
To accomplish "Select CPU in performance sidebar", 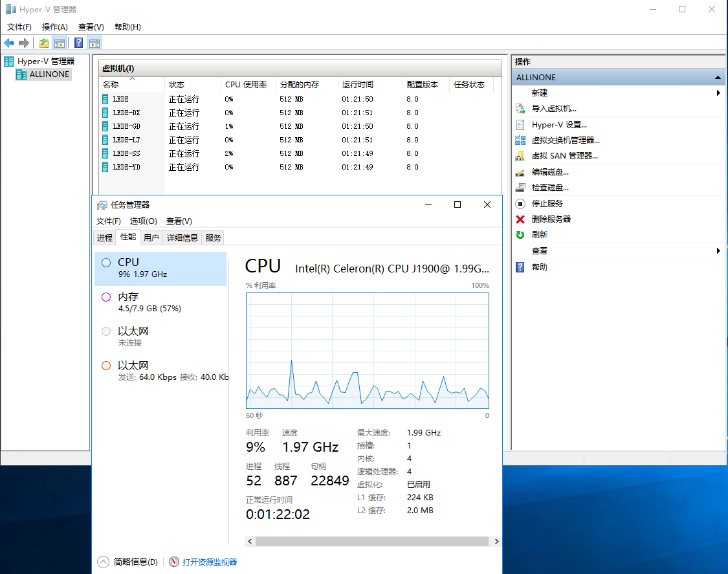I will [x=160, y=269].
